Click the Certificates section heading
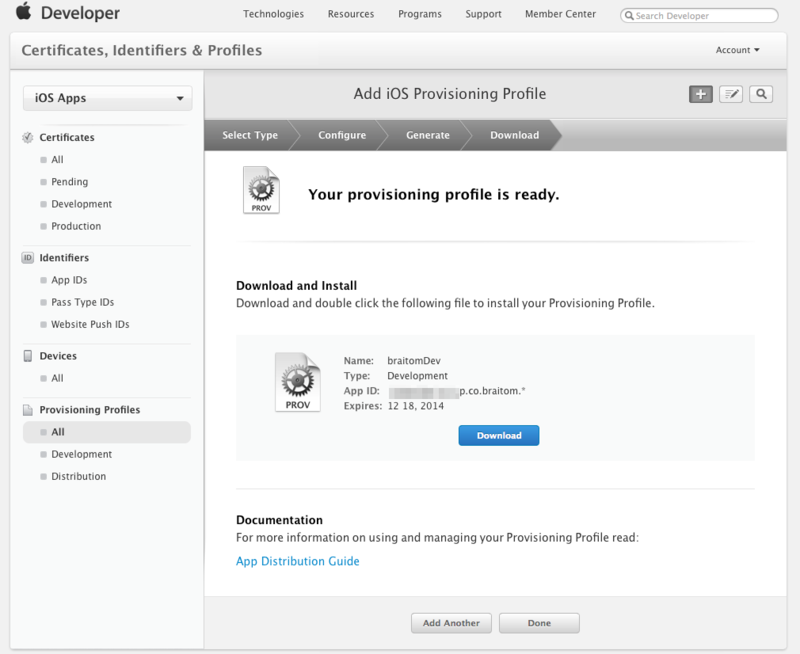 67,137
